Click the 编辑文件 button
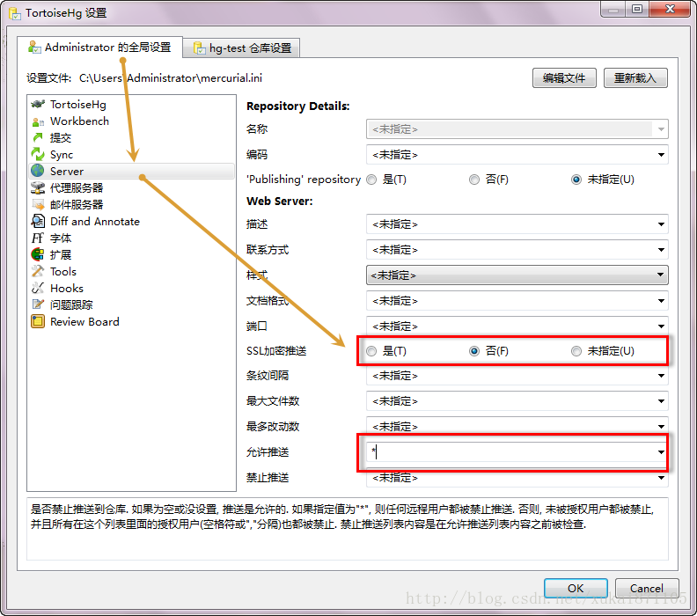Screen dimensions: 697x616 click(564, 78)
